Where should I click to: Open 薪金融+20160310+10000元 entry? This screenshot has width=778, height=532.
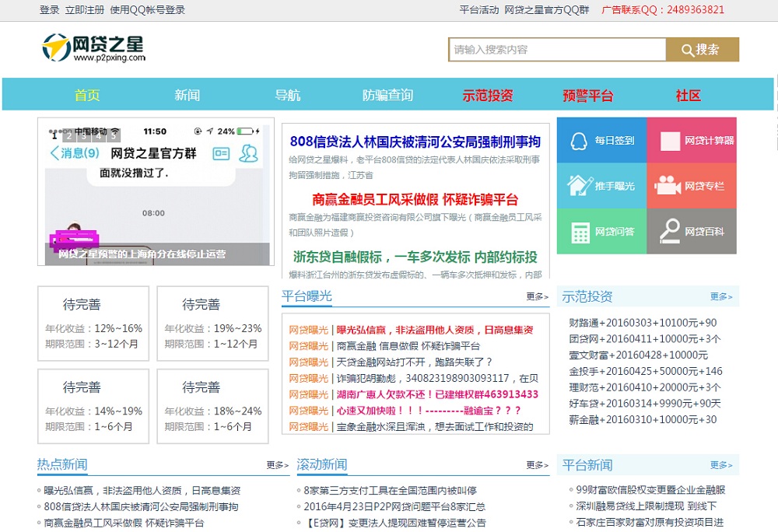643,419
